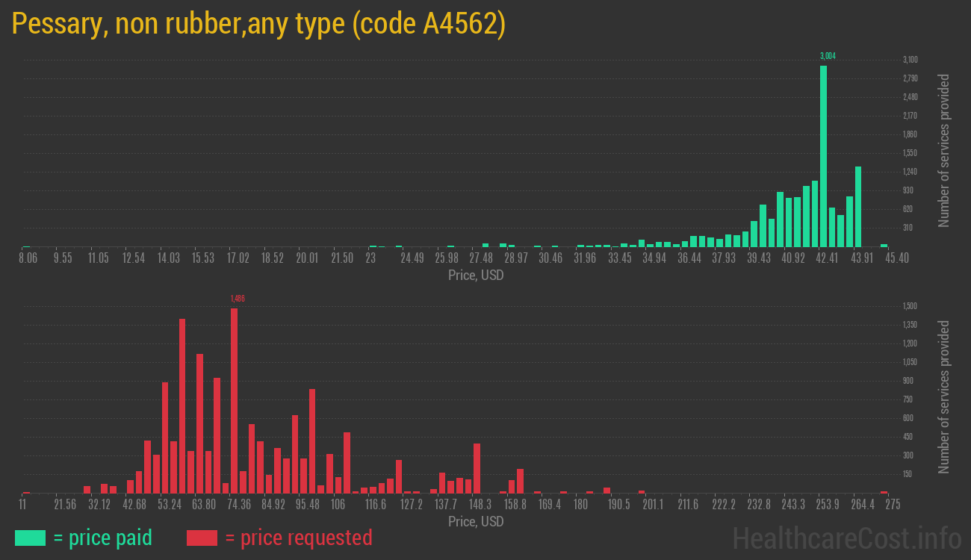971x560 pixels.
Task: Click the 1,486 peak value label
Action: (238, 299)
